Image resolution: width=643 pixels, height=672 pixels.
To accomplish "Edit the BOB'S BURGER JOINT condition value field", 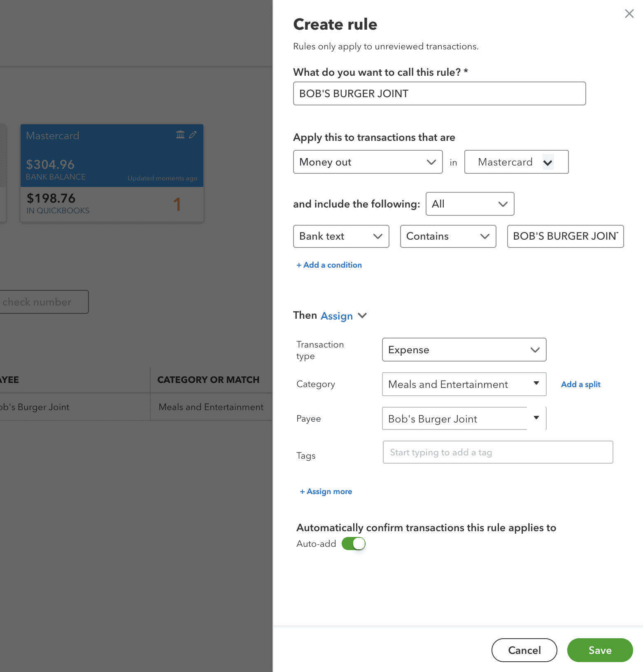I will (565, 236).
